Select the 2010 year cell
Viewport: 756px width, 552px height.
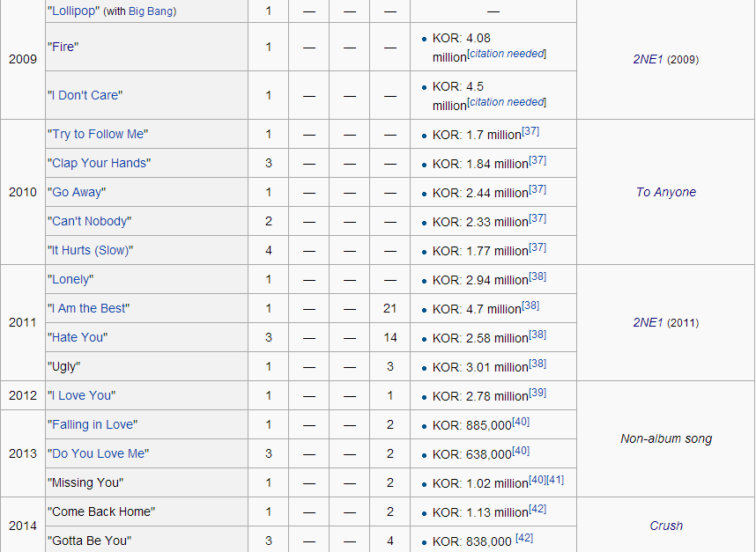23,192
